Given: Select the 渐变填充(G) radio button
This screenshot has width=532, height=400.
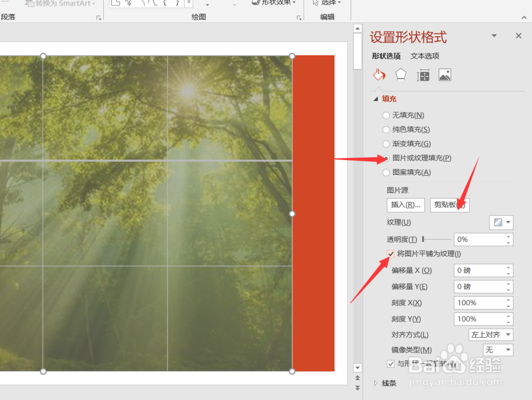Looking at the screenshot, I should (x=386, y=144).
